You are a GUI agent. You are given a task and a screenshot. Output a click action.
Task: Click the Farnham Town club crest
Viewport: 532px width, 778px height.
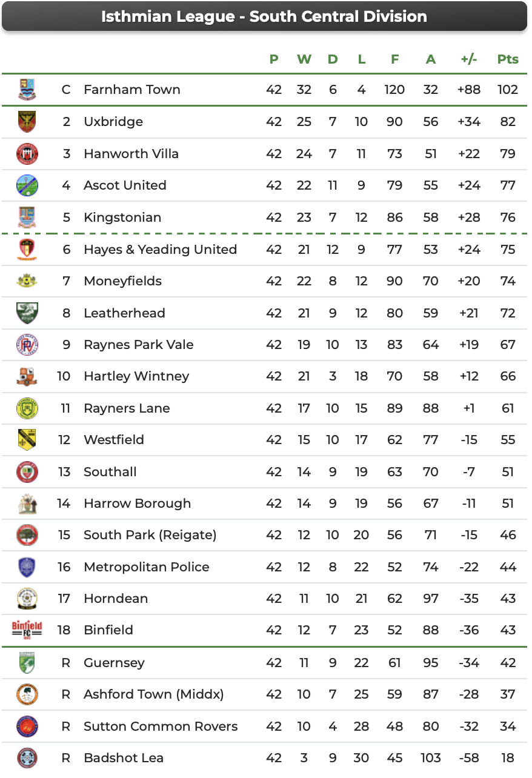[27, 90]
